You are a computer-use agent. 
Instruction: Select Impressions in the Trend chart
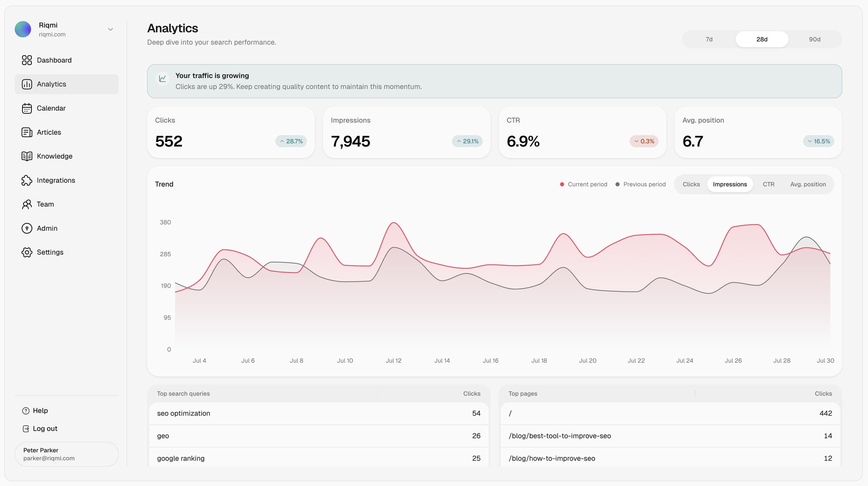[730, 184]
